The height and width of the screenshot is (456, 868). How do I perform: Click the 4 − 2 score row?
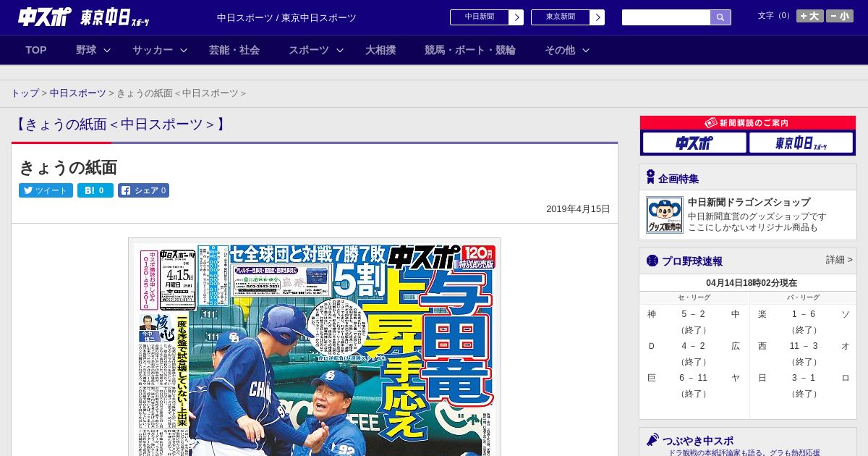693,346
